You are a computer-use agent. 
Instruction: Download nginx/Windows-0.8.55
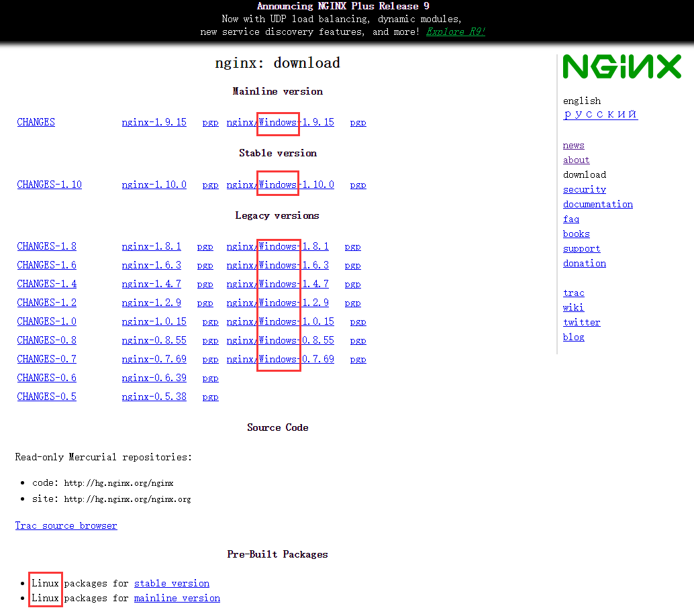point(280,340)
